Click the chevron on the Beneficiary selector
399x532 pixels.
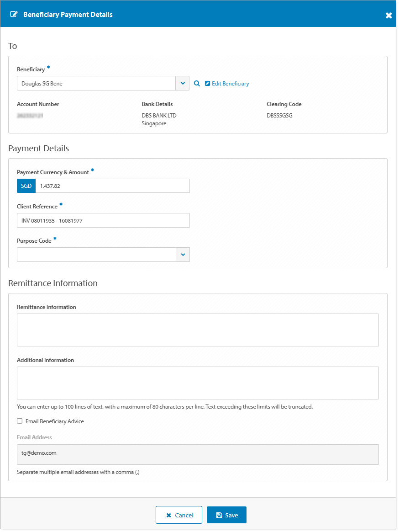(182, 83)
